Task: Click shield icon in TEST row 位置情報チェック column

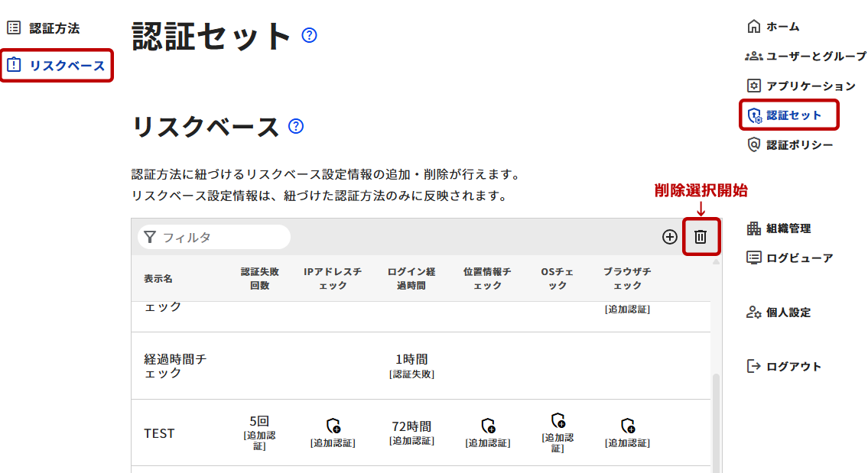Action: tap(488, 426)
